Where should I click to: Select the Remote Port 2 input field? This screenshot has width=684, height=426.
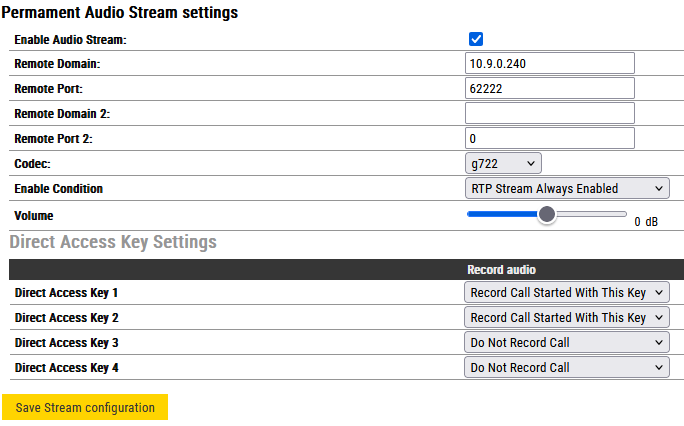(x=550, y=138)
